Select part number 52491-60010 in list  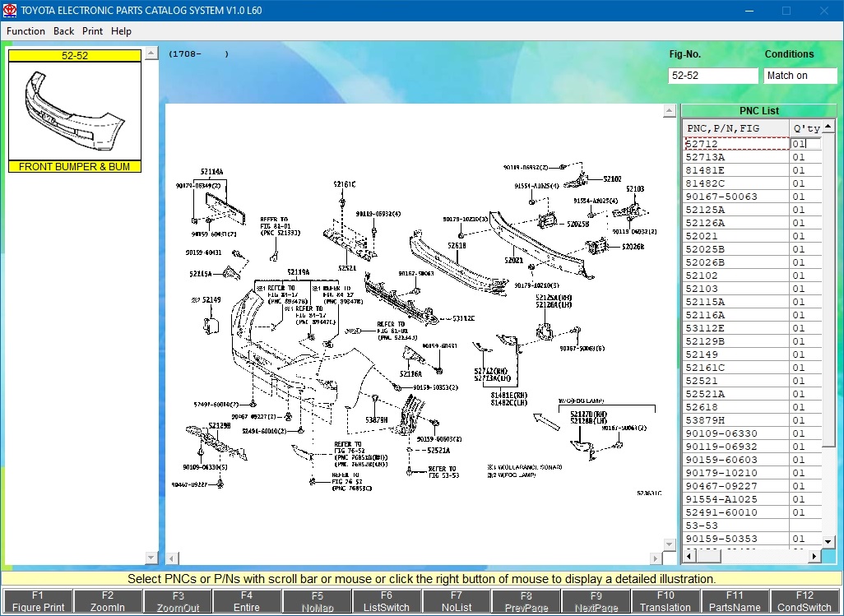tap(736, 512)
